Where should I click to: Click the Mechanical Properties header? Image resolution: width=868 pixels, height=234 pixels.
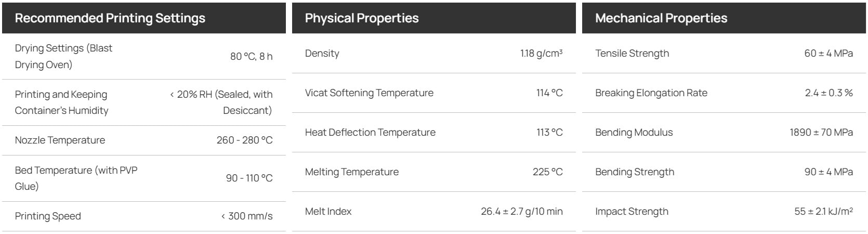point(661,18)
